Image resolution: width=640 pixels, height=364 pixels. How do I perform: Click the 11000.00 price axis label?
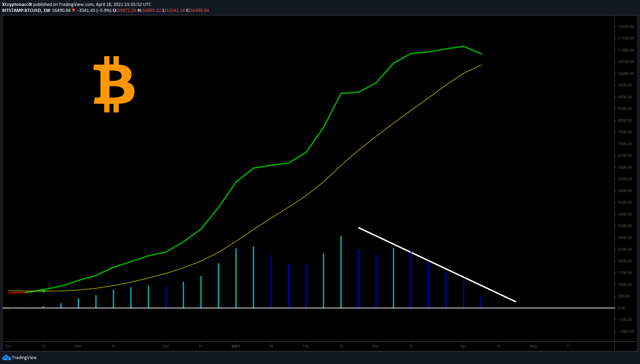click(x=626, y=50)
